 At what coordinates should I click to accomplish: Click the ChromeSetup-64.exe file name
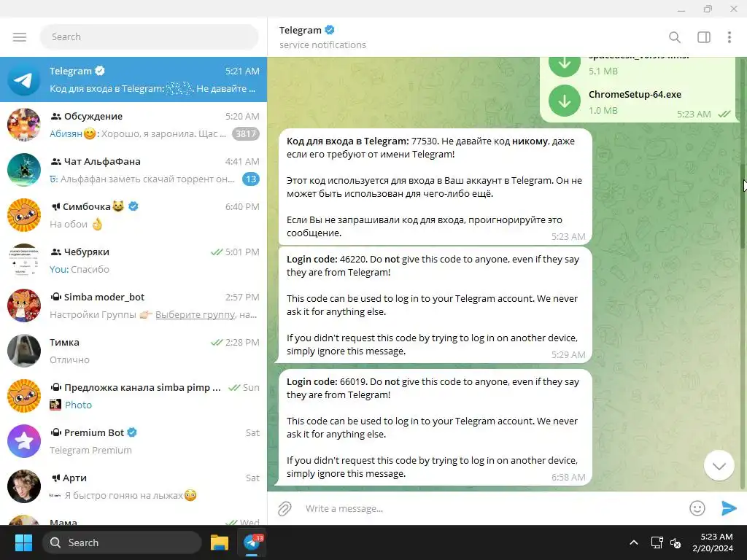pyautogui.click(x=635, y=94)
